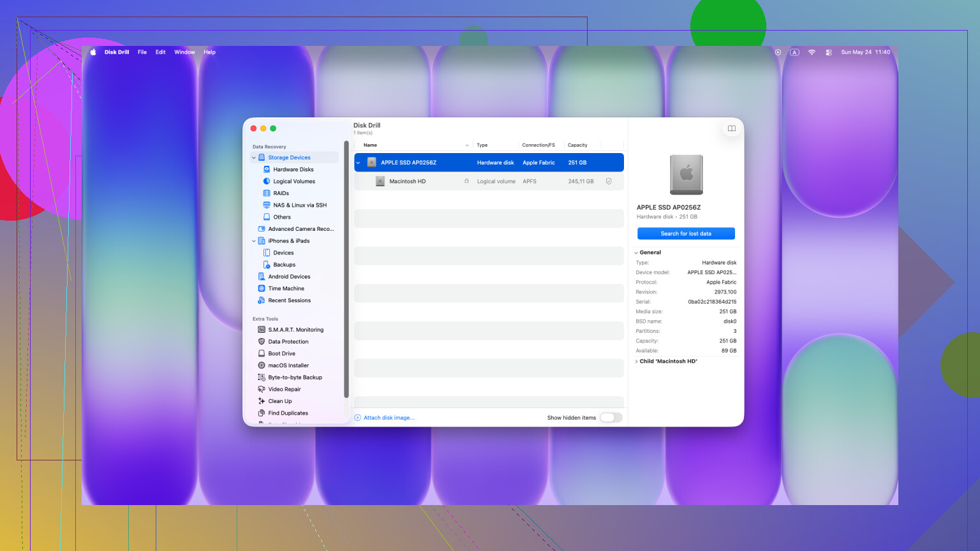Image resolution: width=980 pixels, height=551 pixels.
Task: Open the Hardware Disks sidebar icon
Action: pyautogui.click(x=267, y=170)
